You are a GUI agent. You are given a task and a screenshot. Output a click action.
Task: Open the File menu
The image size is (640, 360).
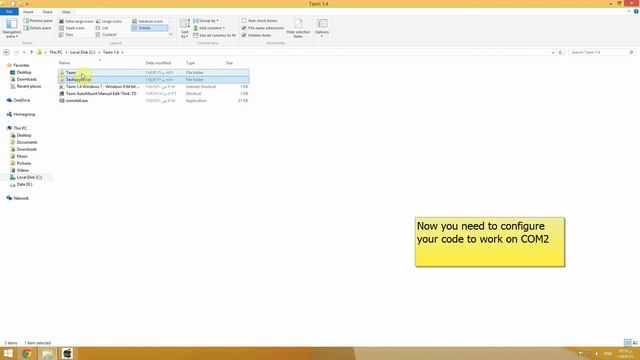pos(9,12)
